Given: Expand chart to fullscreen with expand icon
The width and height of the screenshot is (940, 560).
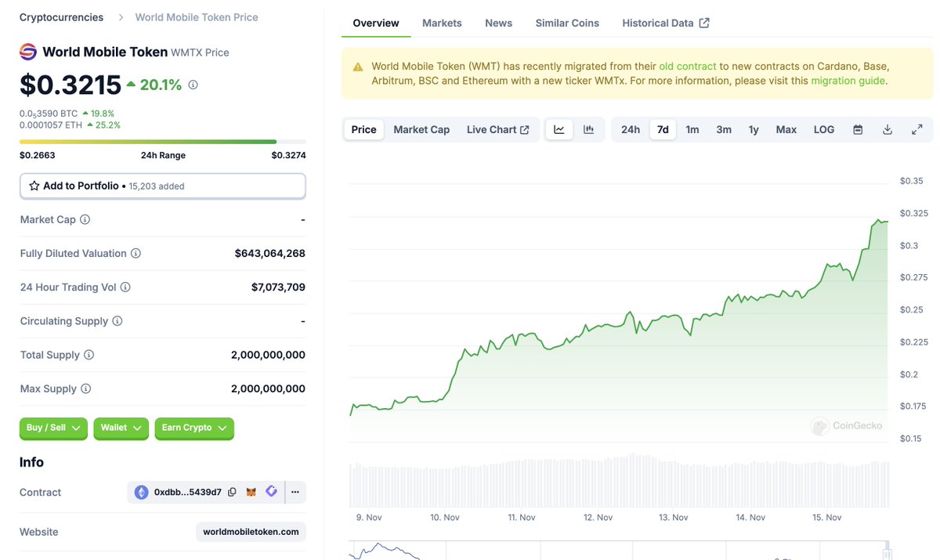Looking at the screenshot, I should point(917,129).
